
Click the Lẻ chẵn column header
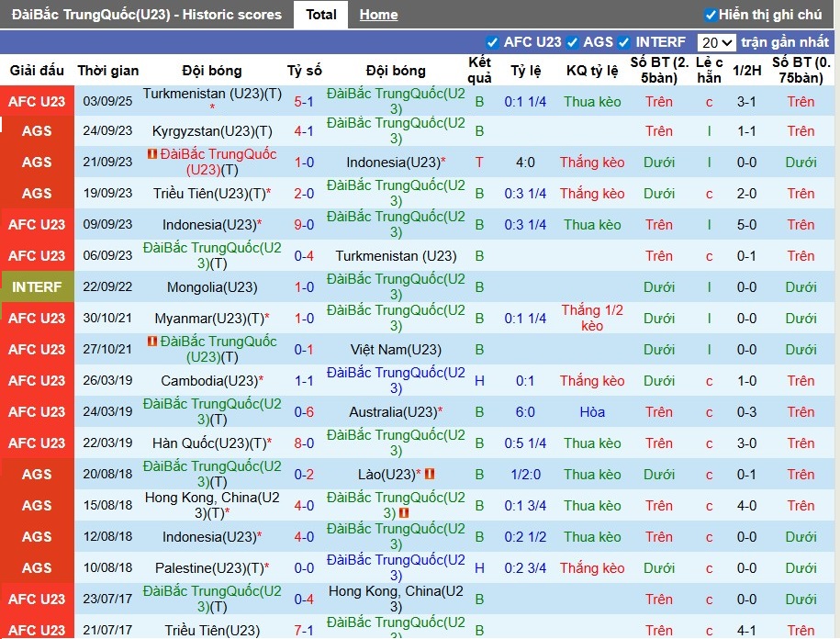pyautogui.click(x=710, y=70)
